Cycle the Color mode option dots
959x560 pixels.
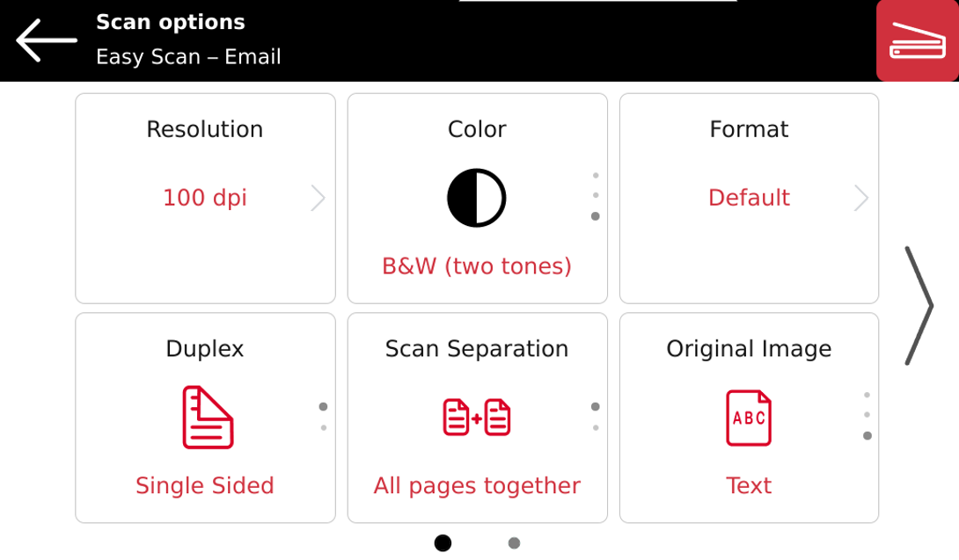[596, 196]
